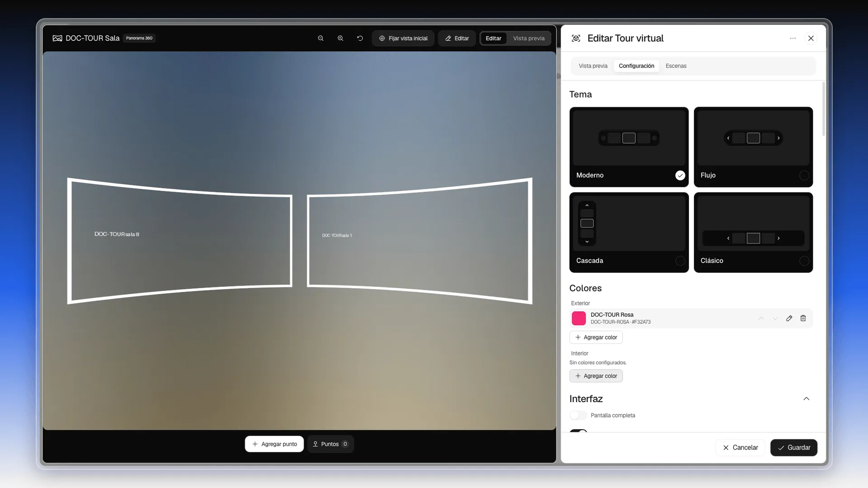Click the Flujo theme preview thumbnail
This screenshot has height=488, width=868.
click(753, 138)
